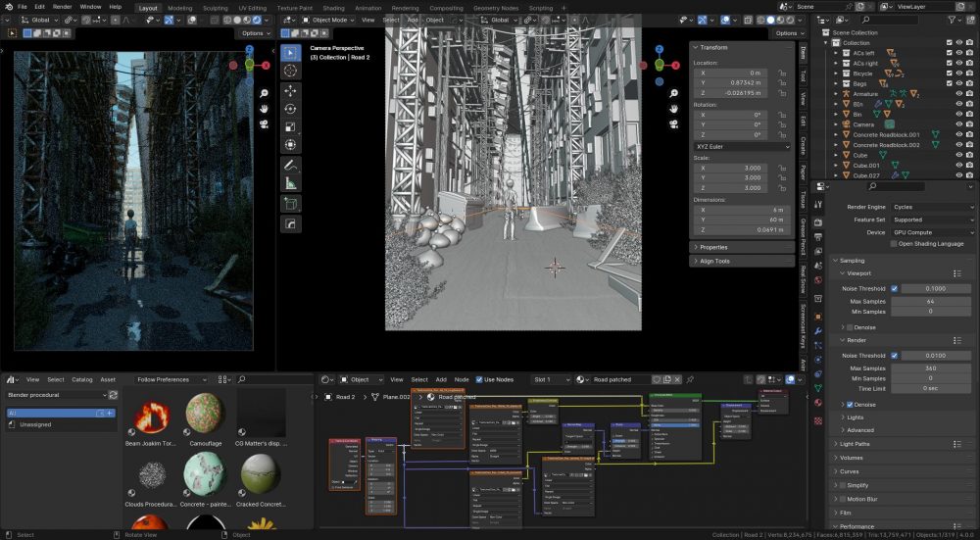Select the Annotate pencil tool
Viewport: 980px width, 540px height.
pos(291,166)
